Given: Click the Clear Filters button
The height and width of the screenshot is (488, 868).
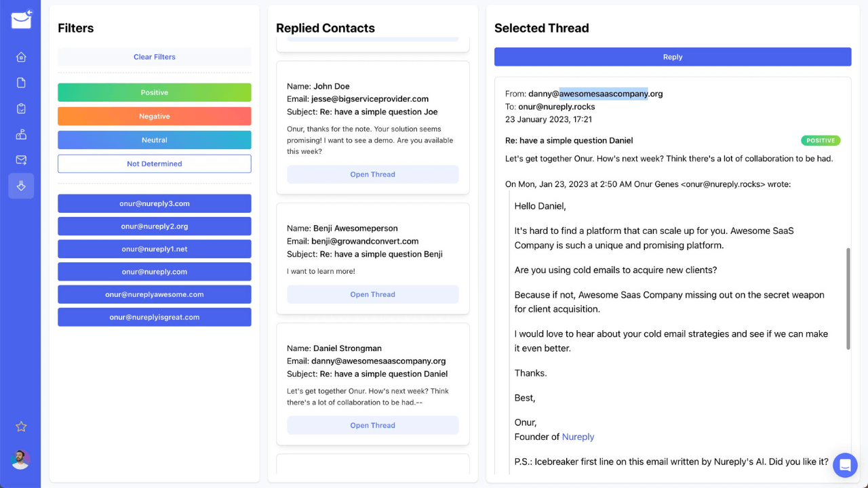Looking at the screenshot, I should click(x=155, y=57).
